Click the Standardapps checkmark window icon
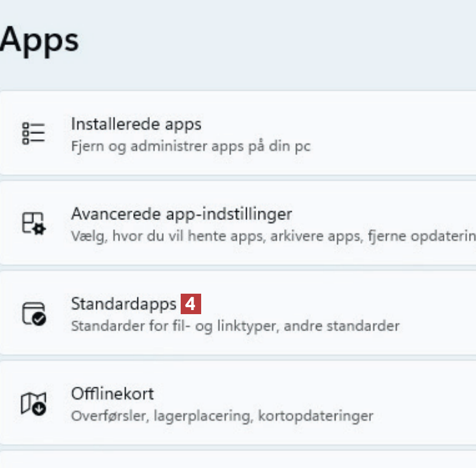Image resolution: width=476 pixels, height=468 pixels. point(33,313)
